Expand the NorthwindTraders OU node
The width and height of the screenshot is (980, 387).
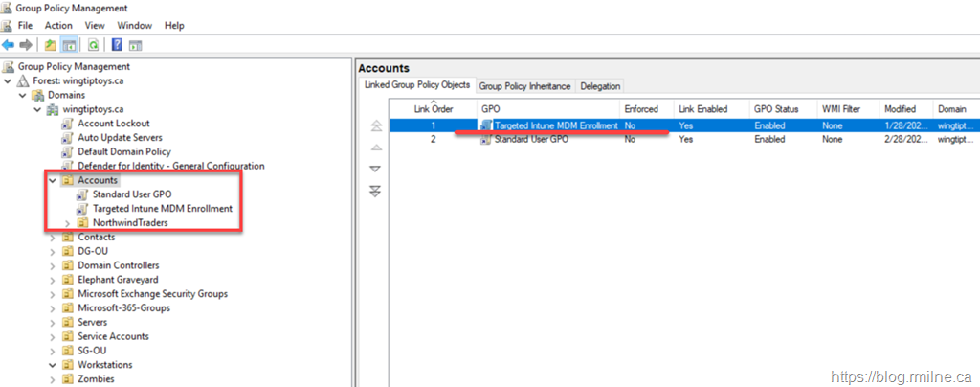coord(67,223)
